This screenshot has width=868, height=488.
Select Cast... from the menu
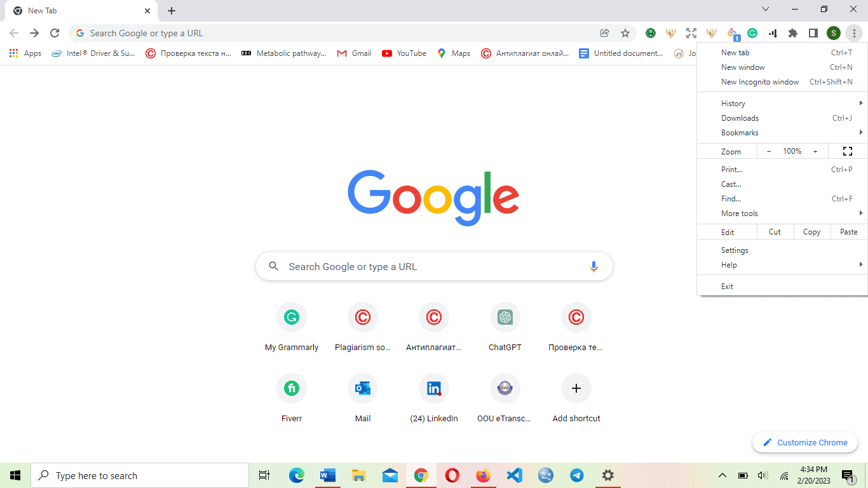coord(782,184)
